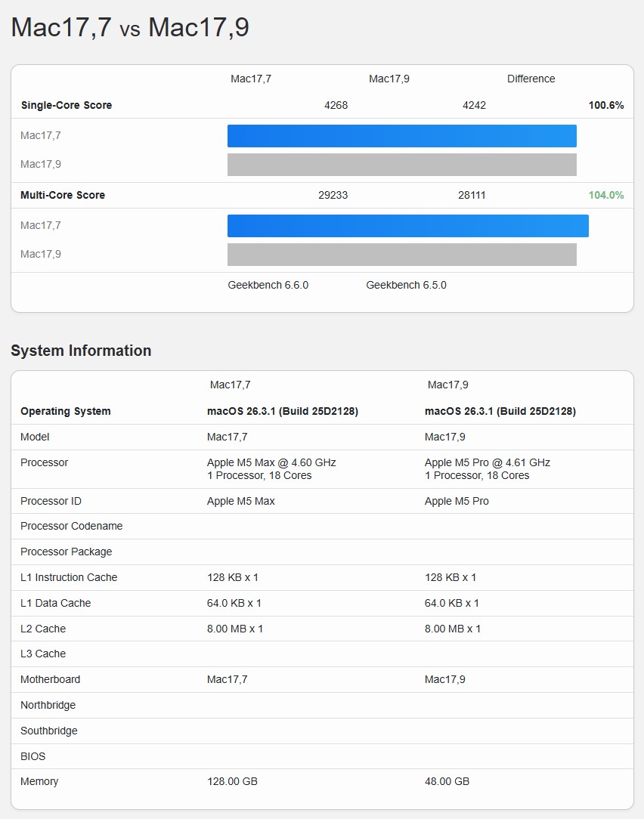Click the Difference column header
The image size is (644, 819).
(x=531, y=79)
